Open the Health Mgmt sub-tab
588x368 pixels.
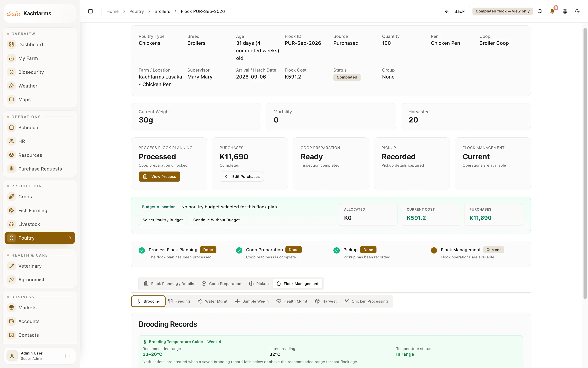[x=292, y=301]
